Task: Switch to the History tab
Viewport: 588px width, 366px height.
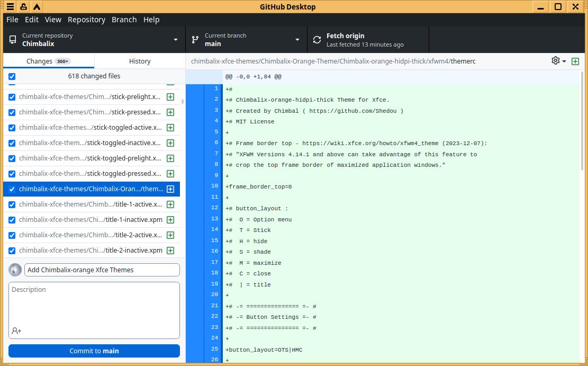Action: click(140, 61)
